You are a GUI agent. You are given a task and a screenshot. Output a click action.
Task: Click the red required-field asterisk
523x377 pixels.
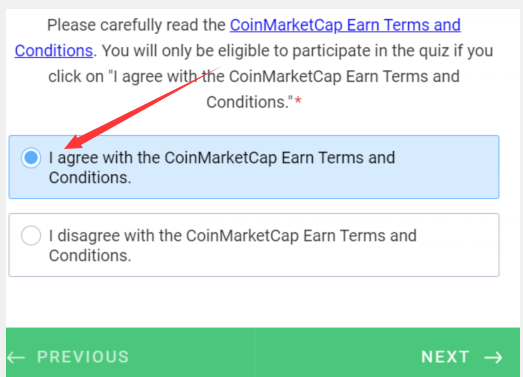click(298, 101)
